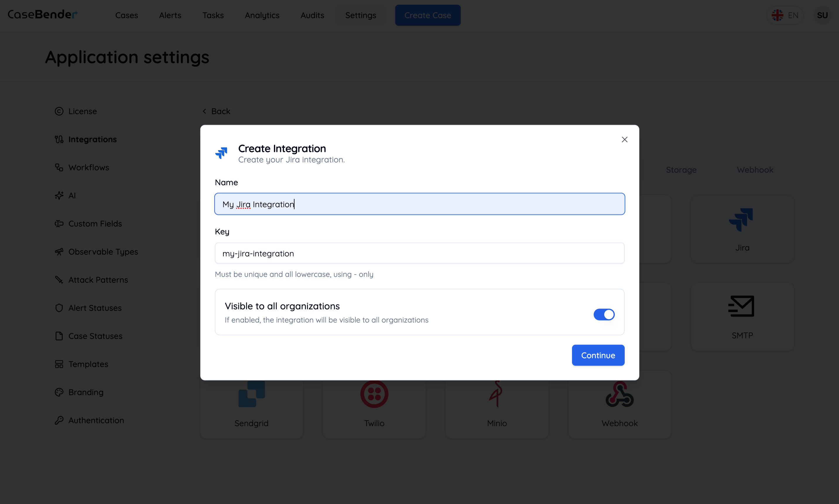Open the Authentication settings section
839x504 pixels.
coord(96,420)
